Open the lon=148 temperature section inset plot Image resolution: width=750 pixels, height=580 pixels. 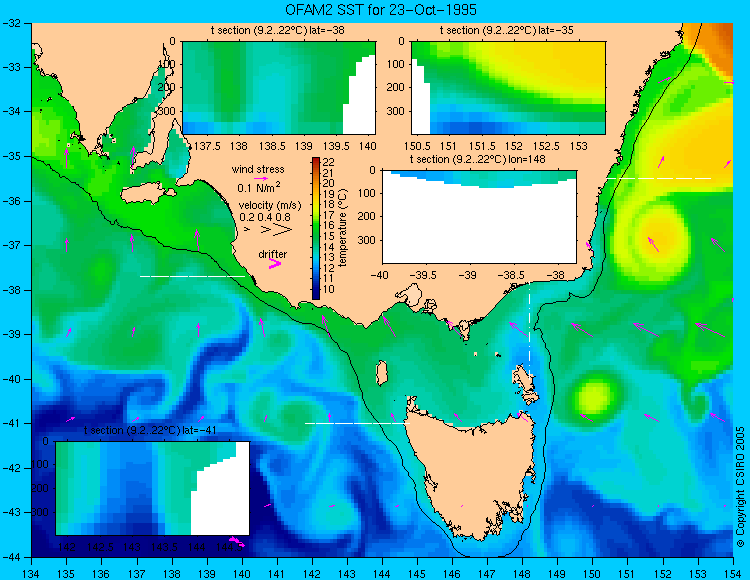[479, 217]
